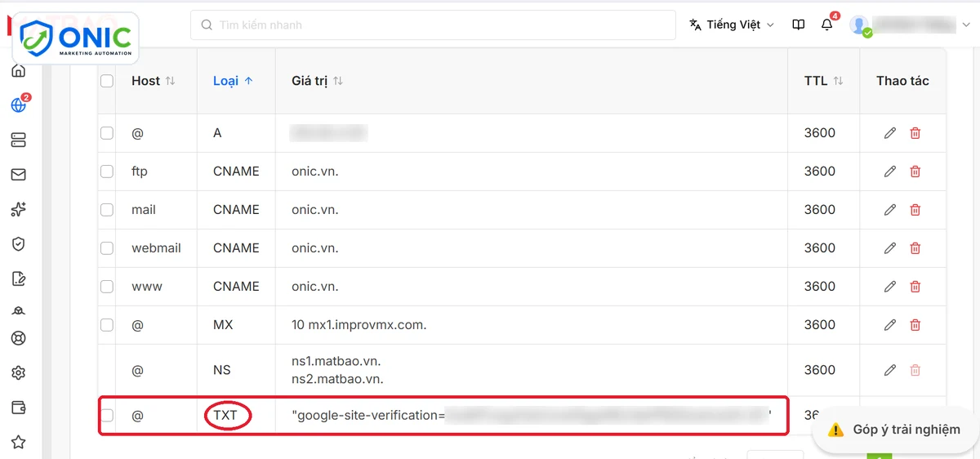Open the document edit icon in sidebar

(18, 279)
